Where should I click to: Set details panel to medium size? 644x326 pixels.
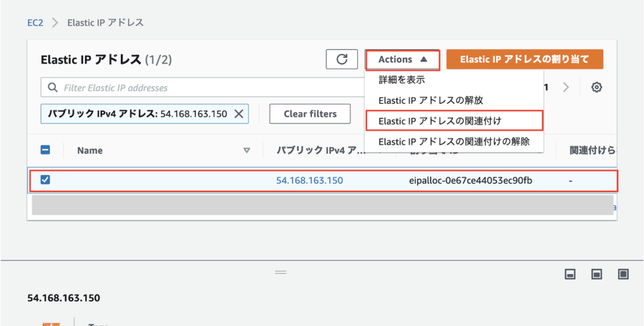[597, 274]
